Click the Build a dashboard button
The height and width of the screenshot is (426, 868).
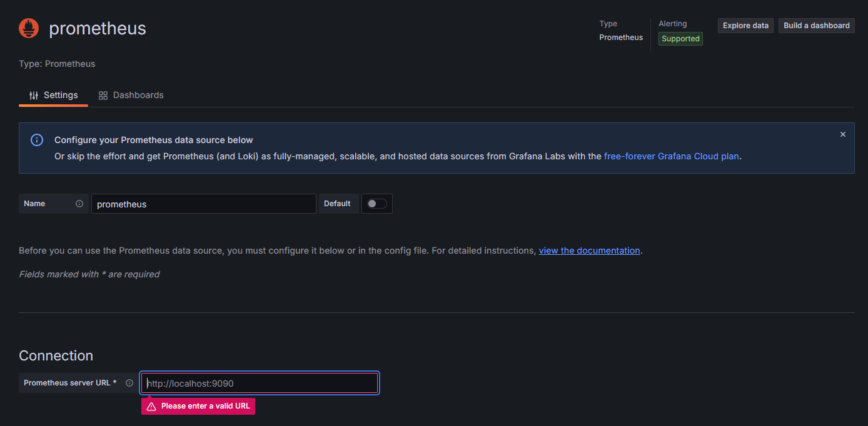816,26
